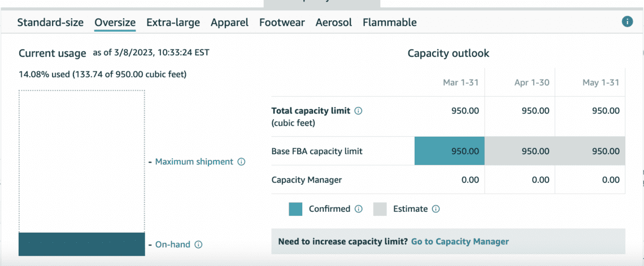Click the teal Confirmed legend swatch

pyautogui.click(x=295, y=209)
